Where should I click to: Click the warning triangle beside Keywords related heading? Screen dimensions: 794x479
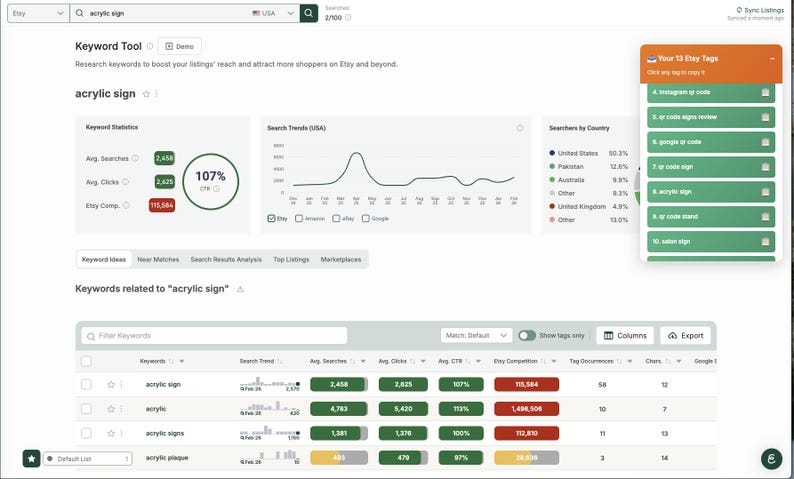click(x=241, y=289)
